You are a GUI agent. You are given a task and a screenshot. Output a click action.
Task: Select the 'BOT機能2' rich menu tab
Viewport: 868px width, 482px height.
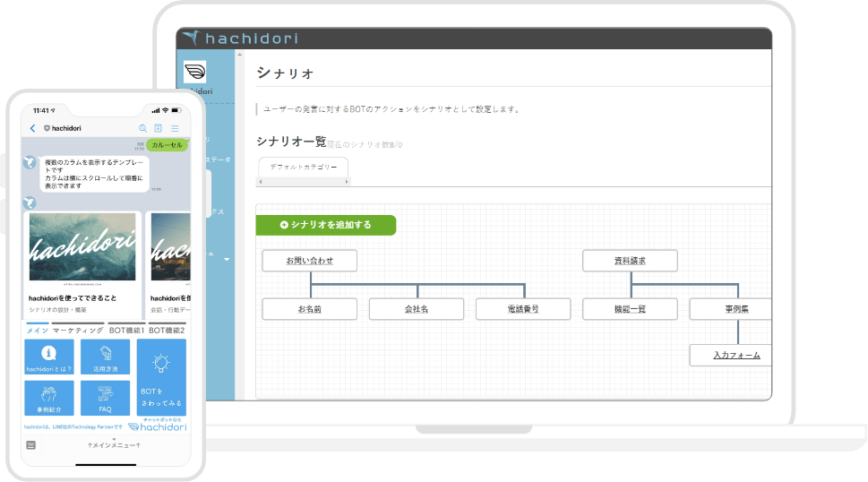pyautogui.click(x=168, y=330)
